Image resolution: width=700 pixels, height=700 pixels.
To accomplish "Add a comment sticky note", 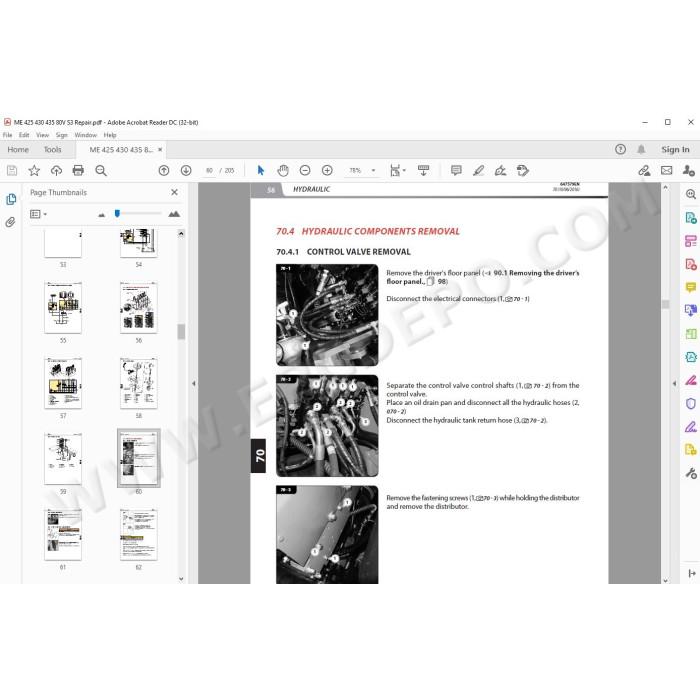I will point(456,170).
